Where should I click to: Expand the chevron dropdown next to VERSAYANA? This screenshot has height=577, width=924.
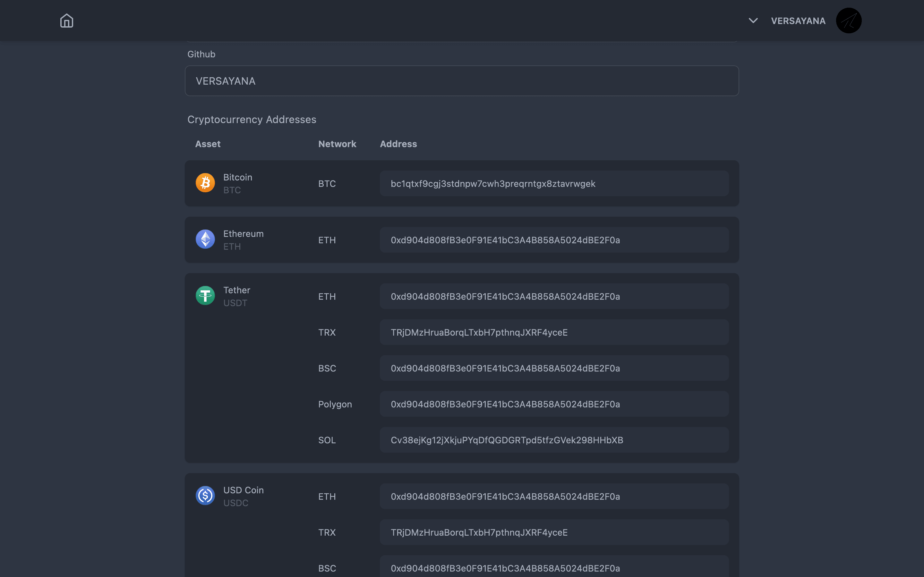pyautogui.click(x=753, y=21)
